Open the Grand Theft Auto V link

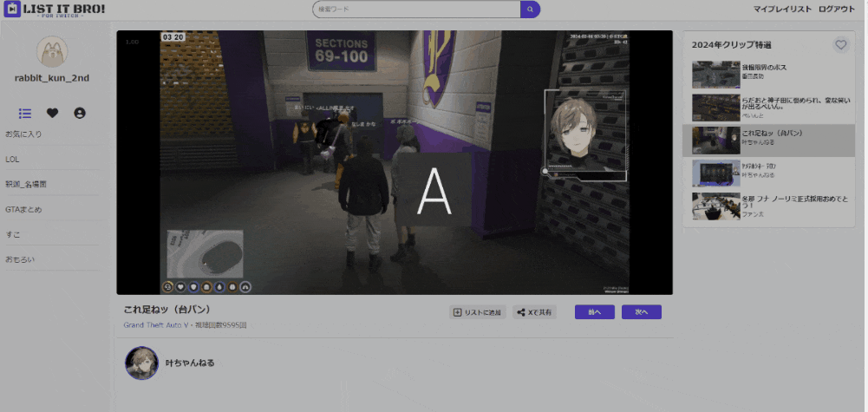(156, 325)
